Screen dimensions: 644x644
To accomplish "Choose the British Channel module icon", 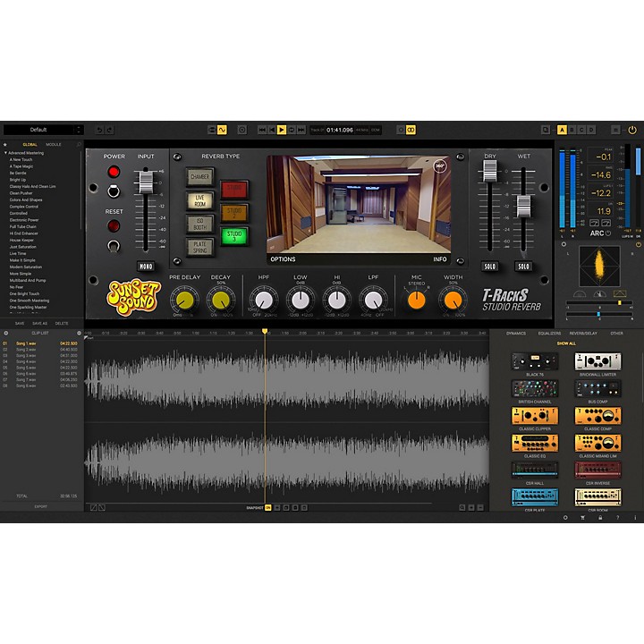I will coord(535,390).
